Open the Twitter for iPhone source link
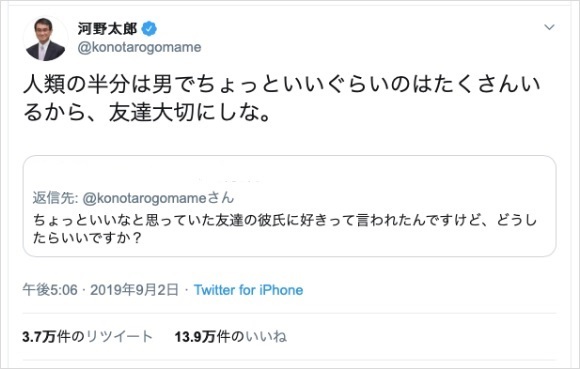 (x=249, y=290)
